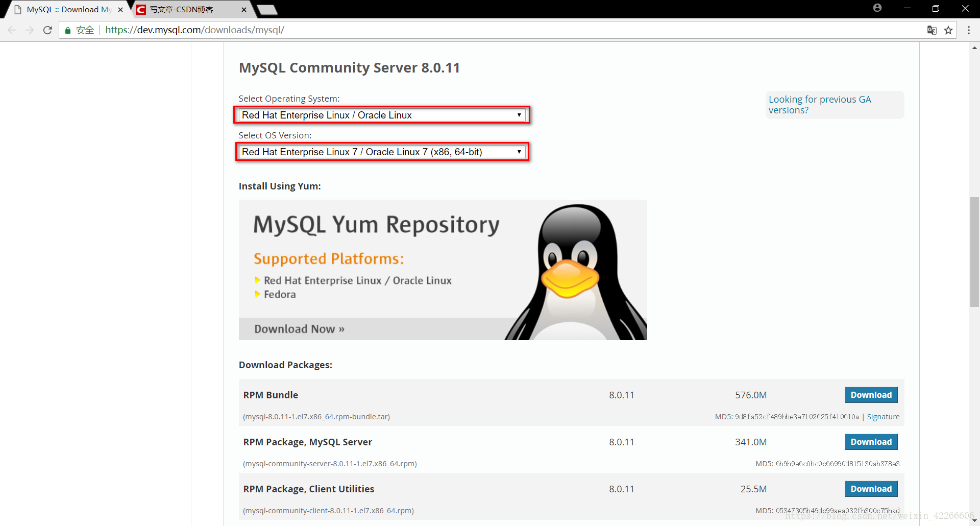Image resolution: width=980 pixels, height=526 pixels.
Task: Download the RPM Package, Client Utilities
Action: [871, 489]
